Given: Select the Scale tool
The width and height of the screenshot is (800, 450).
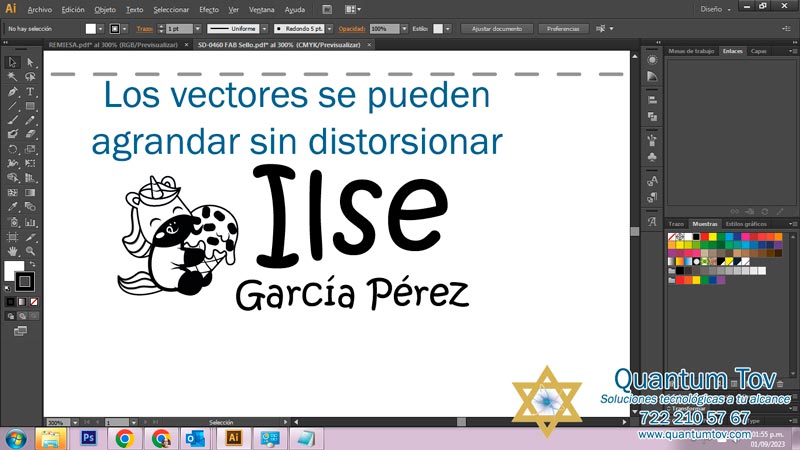Looking at the screenshot, I should tap(30, 149).
